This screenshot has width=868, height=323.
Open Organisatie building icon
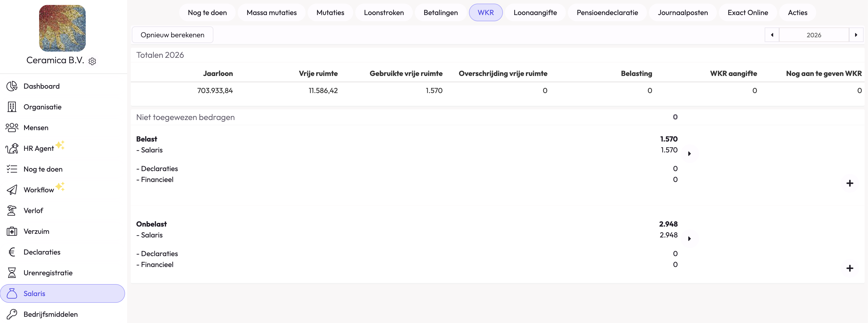(x=12, y=107)
